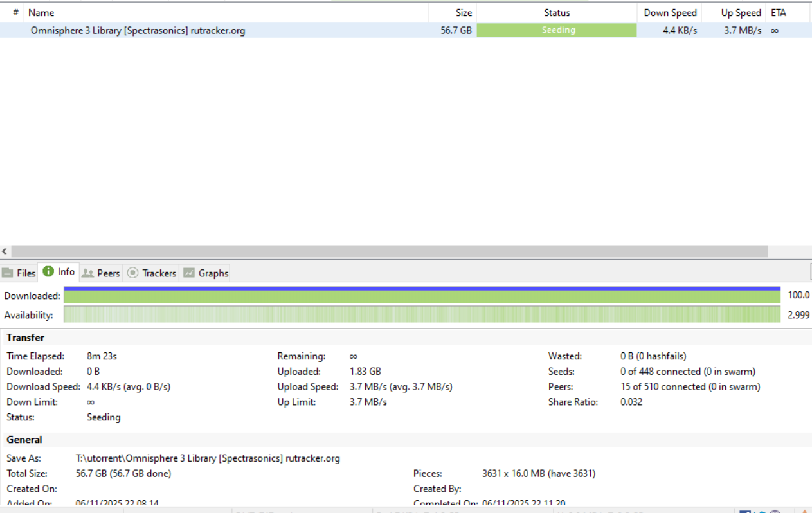
Task: Click the 3.7 MB/s up speed cell
Action: [x=742, y=30]
